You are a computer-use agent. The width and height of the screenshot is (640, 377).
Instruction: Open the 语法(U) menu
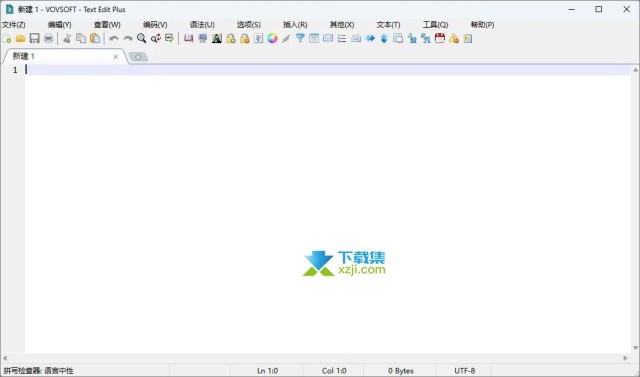click(202, 25)
